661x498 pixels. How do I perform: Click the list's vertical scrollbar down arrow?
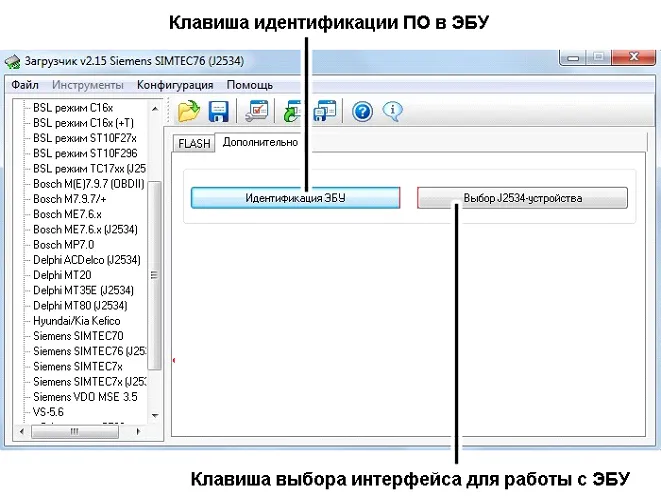pos(155,415)
